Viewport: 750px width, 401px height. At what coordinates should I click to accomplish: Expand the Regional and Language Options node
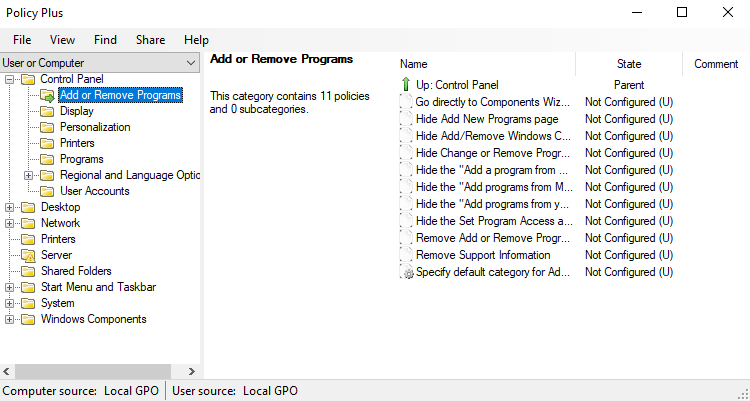click(28, 175)
